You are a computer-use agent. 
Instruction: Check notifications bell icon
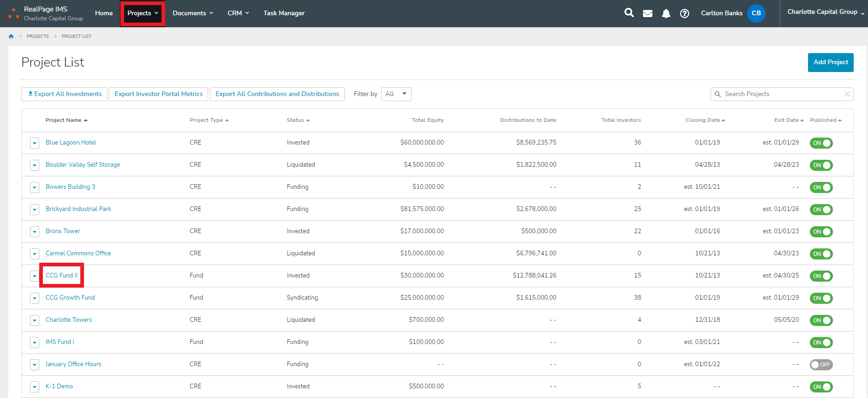pyautogui.click(x=666, y=13)
